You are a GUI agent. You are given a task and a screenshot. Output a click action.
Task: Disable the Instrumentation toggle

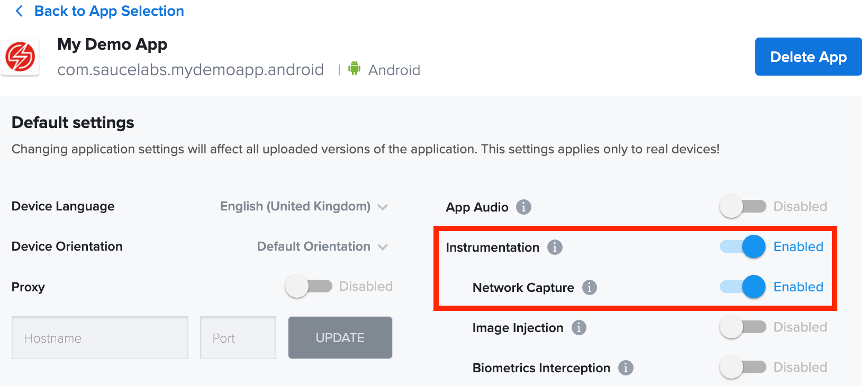(743, 247)
